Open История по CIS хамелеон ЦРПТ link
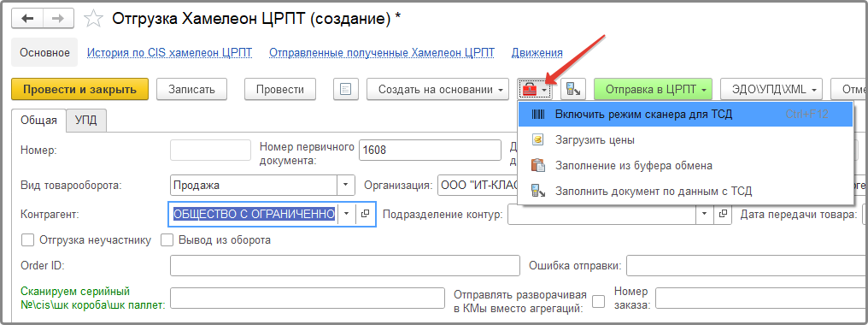Image resolution: width=868 pixels, height=325 pixels. pos(169,53)
